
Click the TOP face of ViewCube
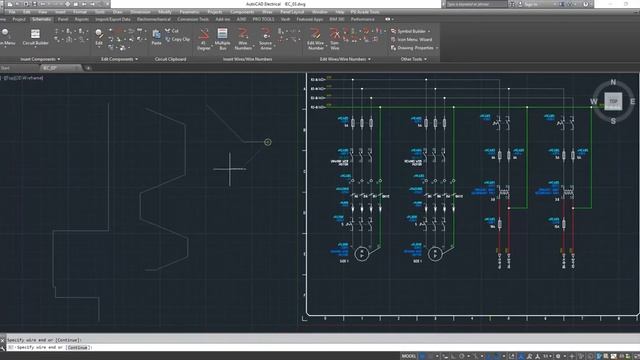613,101
